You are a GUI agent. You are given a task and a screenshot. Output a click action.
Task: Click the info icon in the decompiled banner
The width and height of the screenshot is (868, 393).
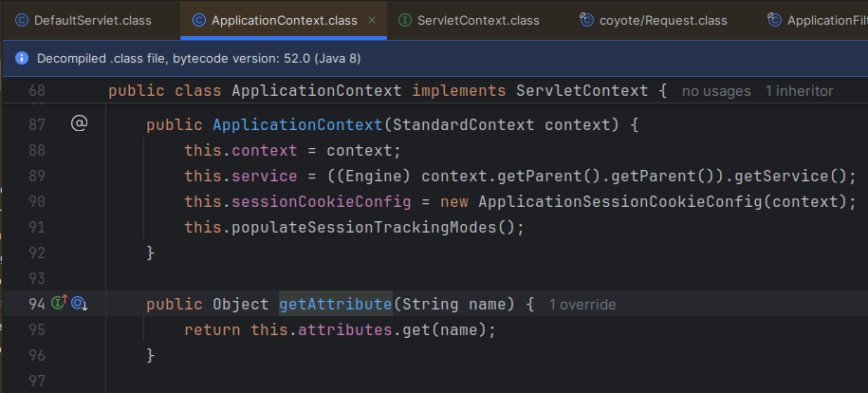point(22,59)
